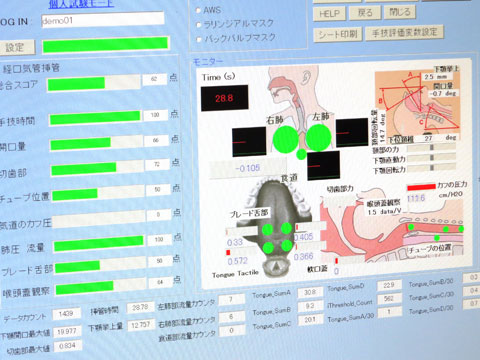Click the black graph right of 左肺
The image size is (480, 360).
click(x=352, y=133)
